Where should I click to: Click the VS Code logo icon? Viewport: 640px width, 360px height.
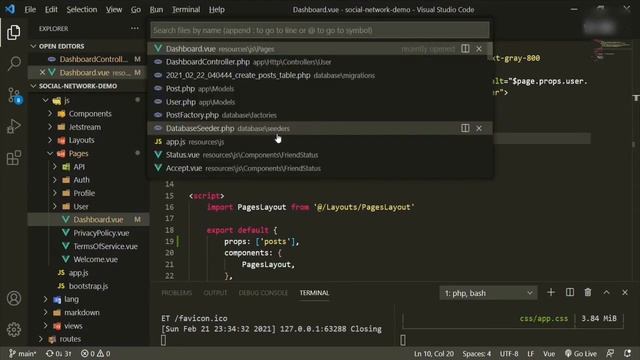pos(10,9)
